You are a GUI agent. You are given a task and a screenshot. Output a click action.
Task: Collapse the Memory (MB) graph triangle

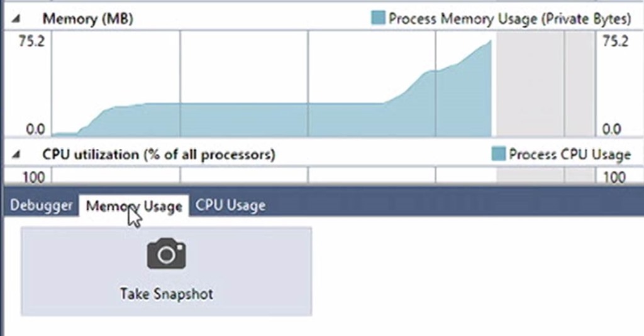pos(16,18)
